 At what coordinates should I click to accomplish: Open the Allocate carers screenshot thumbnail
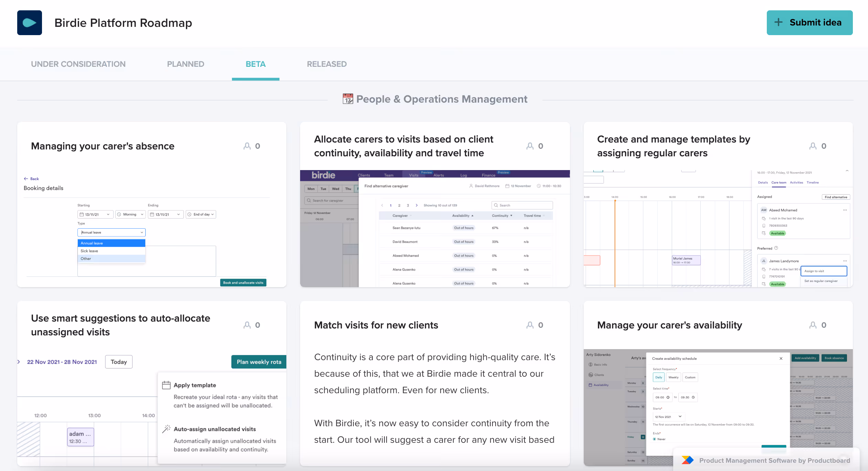point(435,229)
